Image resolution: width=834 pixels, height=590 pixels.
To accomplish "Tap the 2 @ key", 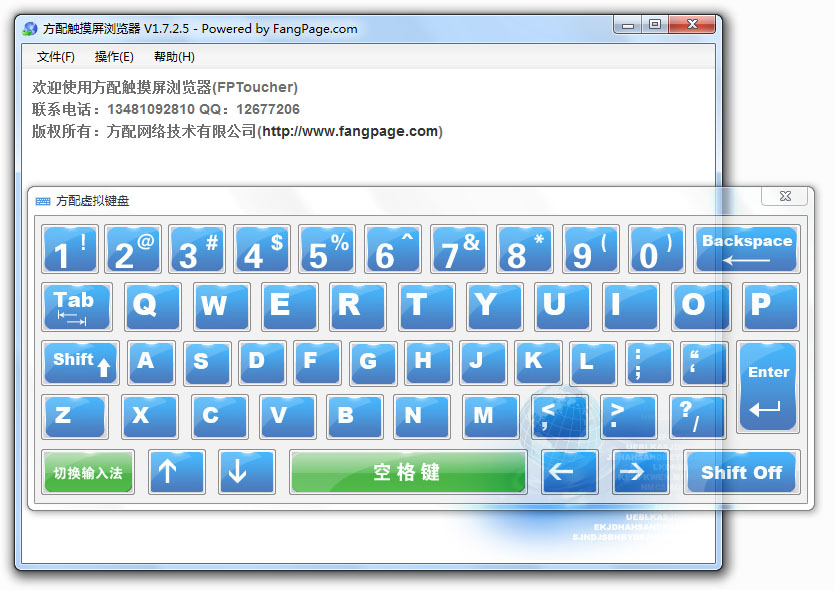I will click(x=133, y=249).
